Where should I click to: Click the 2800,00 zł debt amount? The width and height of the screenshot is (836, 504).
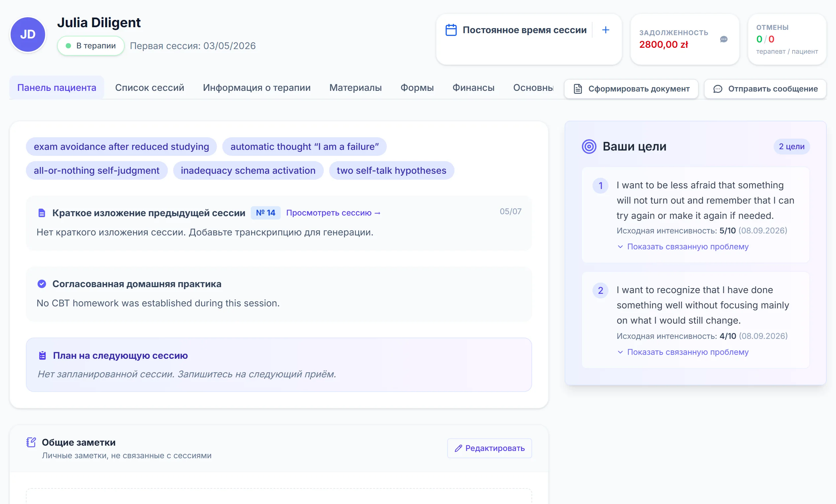tap(663, 44)
